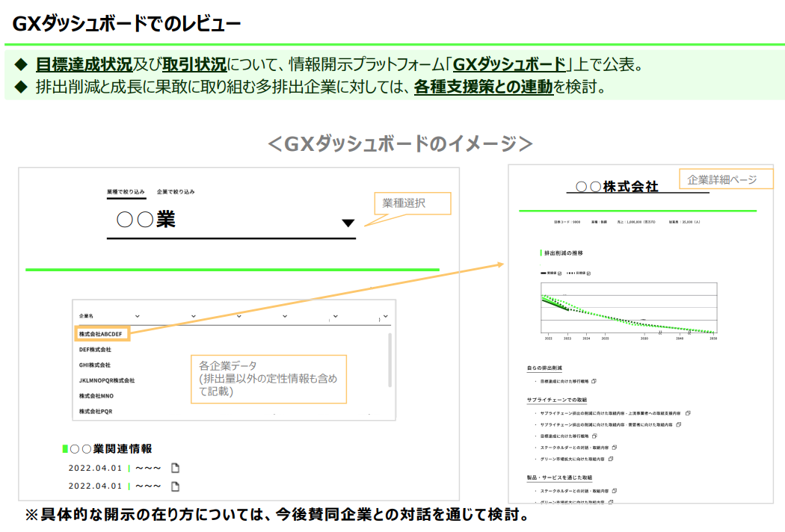This screenshot has height=532, width=785.
Task: Click the 自らの排出削減 section heading
Action: click(544, 368)
